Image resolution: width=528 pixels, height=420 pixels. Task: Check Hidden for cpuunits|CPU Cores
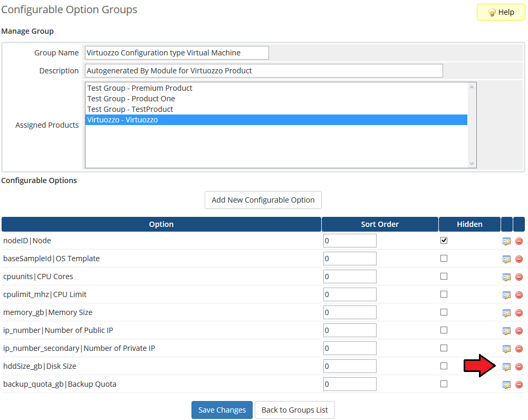click(444, 276)
